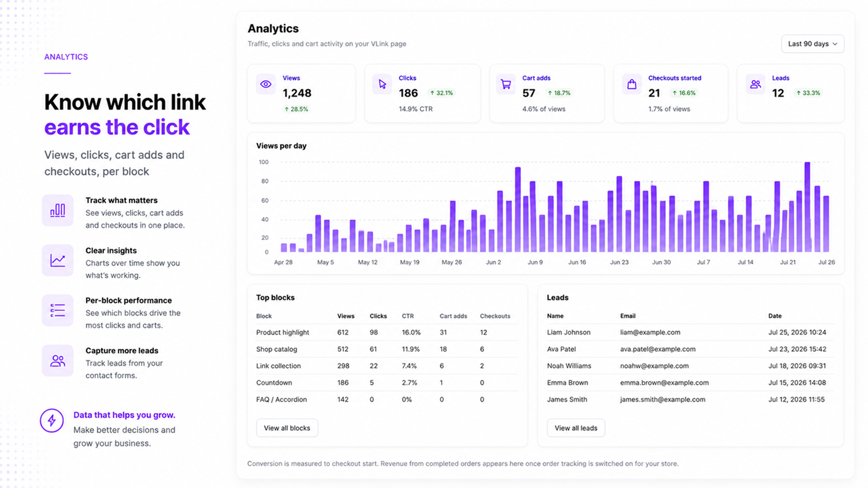The image size is (868, 488).
Task: Select the shopping cart icon for Cart adds
Action: pos(506,84)
